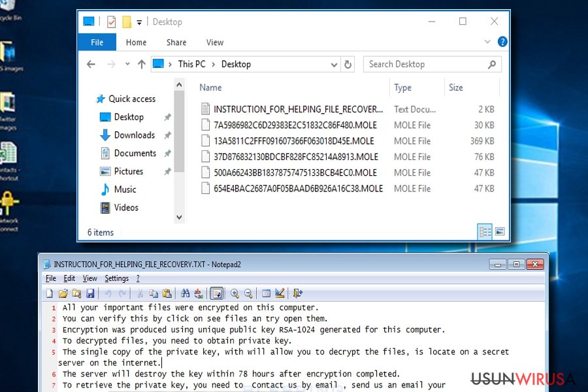Open the Select Scheme icon in Notepad2
The height and width of the screenshot is (392, 588).
point(267,293)
